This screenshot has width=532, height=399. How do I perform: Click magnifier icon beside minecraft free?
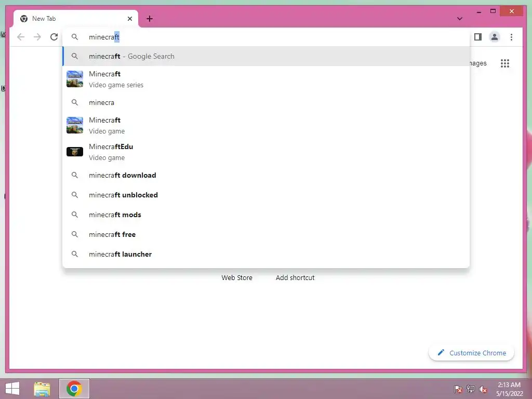tap(75, 234)
